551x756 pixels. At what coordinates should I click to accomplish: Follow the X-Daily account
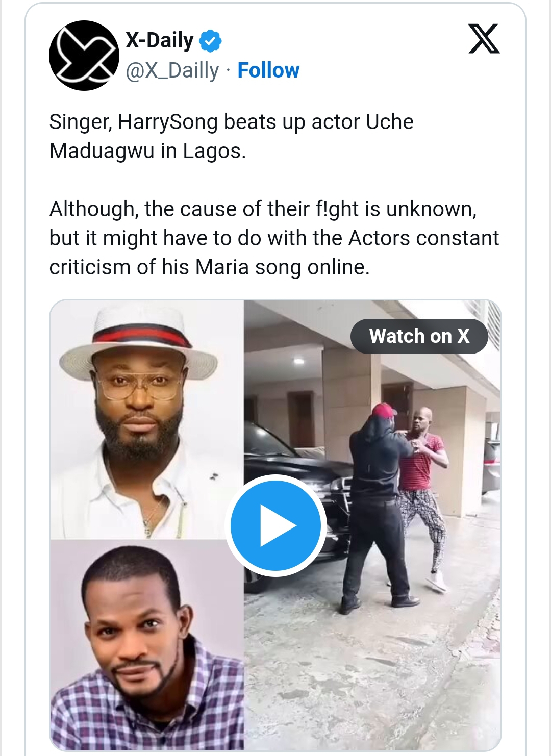(x=268, y=70)
